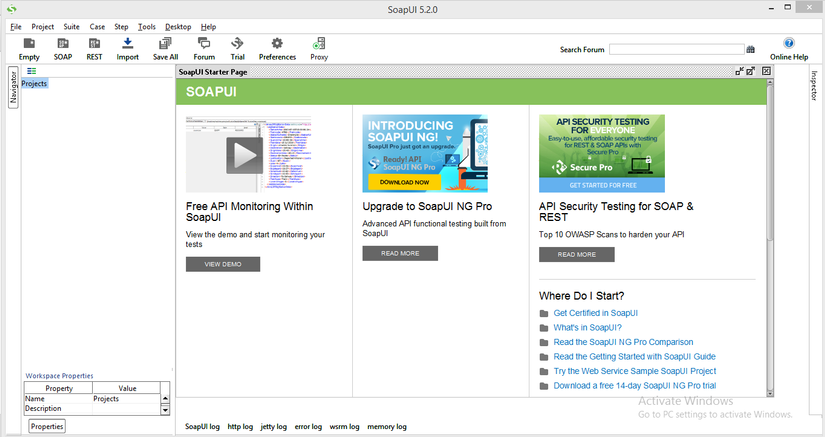
Task: Open the Project menu
Action: coord(43,27)
